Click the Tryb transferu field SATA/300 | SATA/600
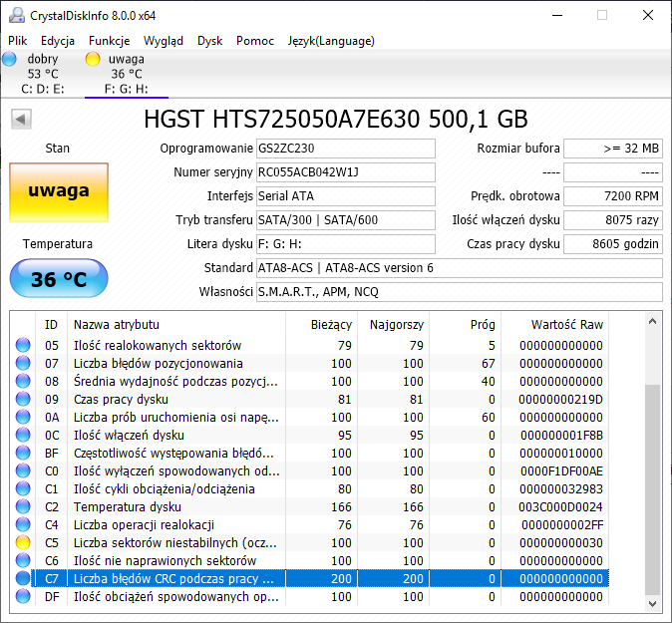 coord(345,220)
